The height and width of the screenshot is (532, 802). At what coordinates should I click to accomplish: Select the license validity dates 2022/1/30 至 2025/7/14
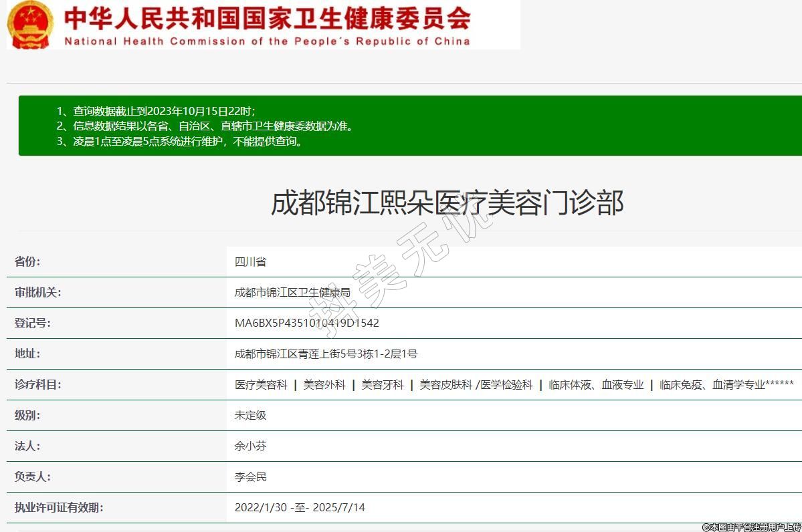point(300,507)
